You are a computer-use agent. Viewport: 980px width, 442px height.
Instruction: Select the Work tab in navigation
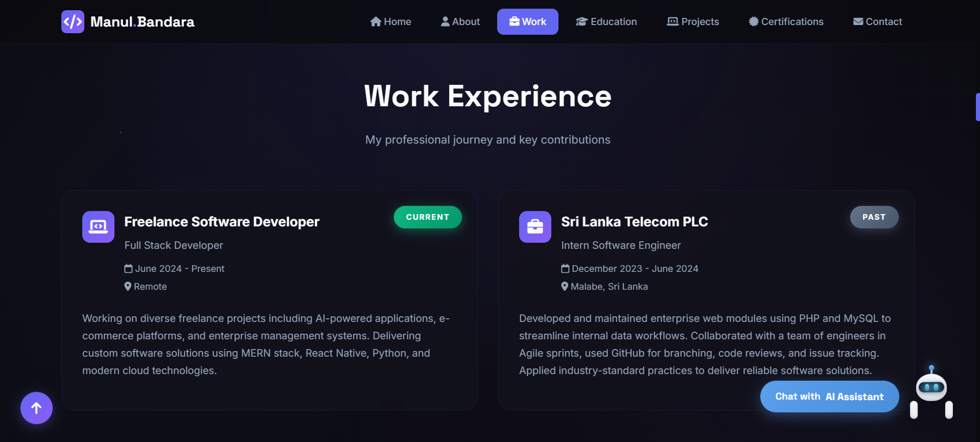tap(527, 21)
